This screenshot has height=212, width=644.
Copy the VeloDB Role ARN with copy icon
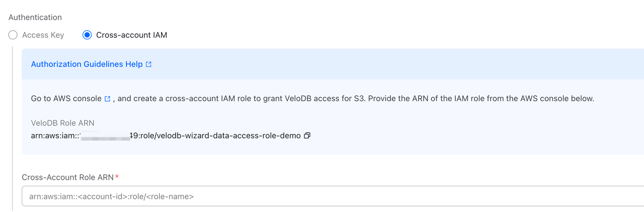click(x=307, y=136)
